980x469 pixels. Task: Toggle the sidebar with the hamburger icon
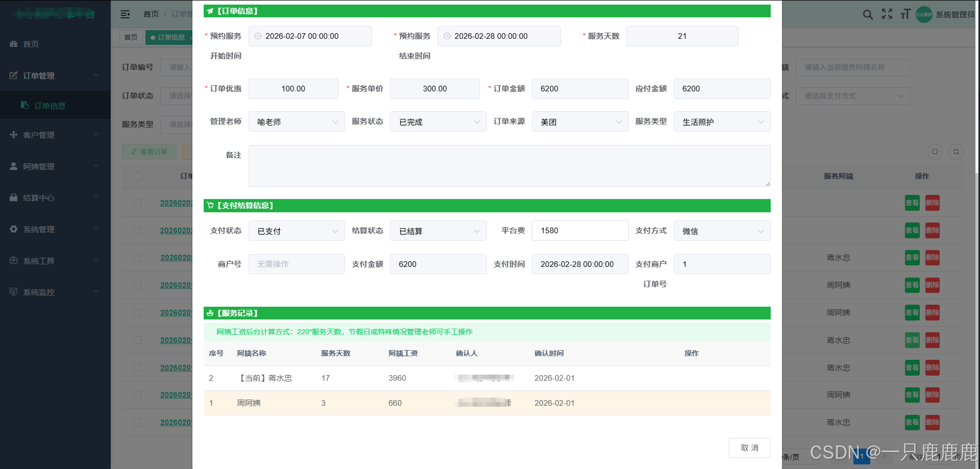tap(125, 14)
